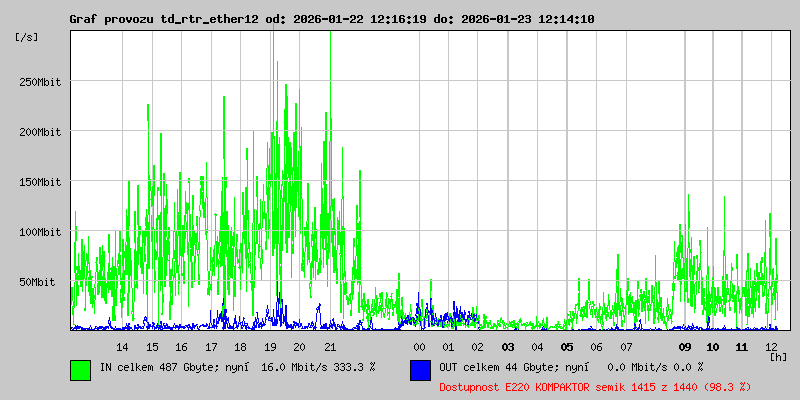Image resolution: width=800 pixels, height=400 pixels.
Task: Select bold hour 09 on the time axis
Action: 685,347
